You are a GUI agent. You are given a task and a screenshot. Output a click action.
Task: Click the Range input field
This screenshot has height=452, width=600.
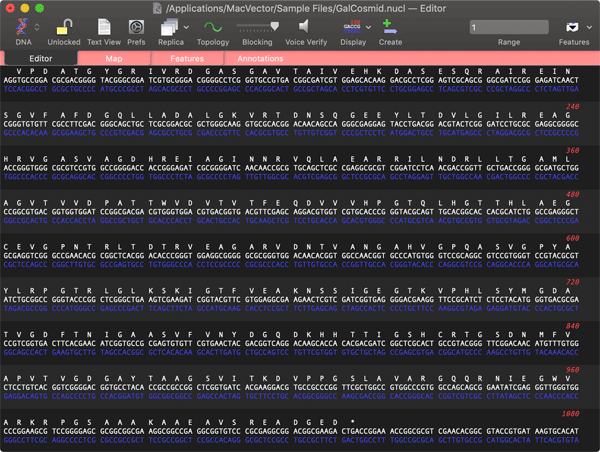(509, 27)
